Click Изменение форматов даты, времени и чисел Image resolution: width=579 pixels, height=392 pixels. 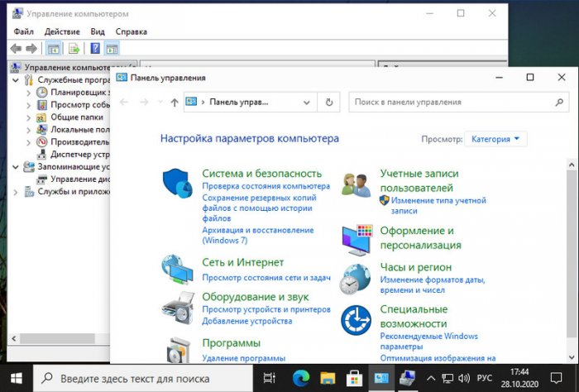click(x=433, y=284)
